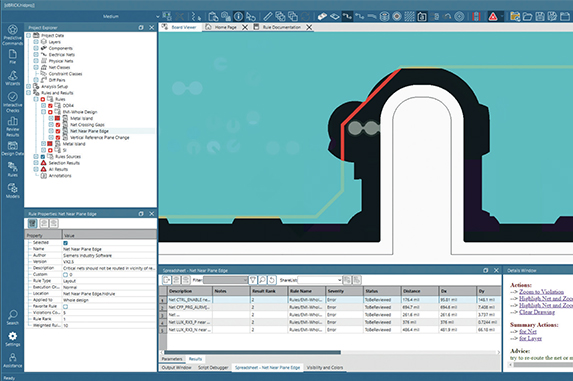Viewport: 573px width, 381px height.
Task: Click the Zoom to Violation link
Action: 541,292
